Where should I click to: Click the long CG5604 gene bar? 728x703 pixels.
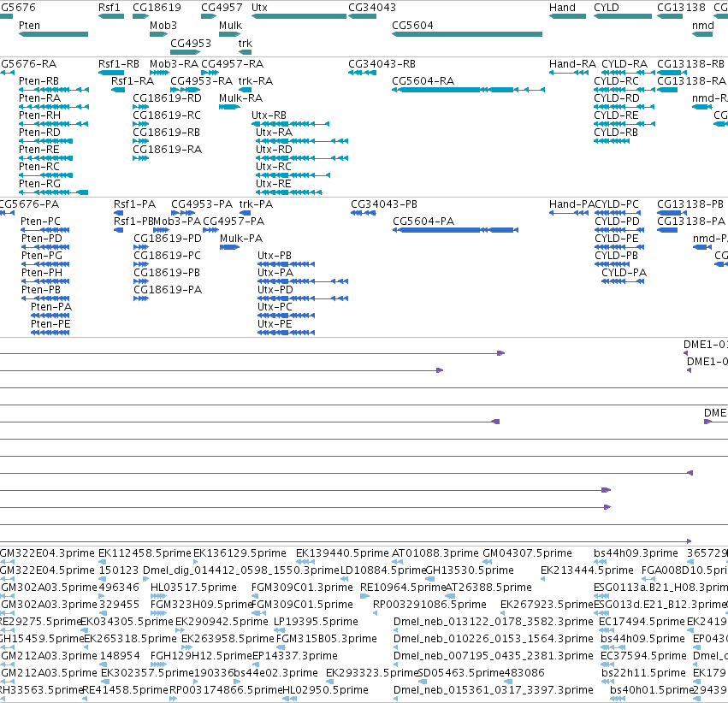(x=467, y=34)
